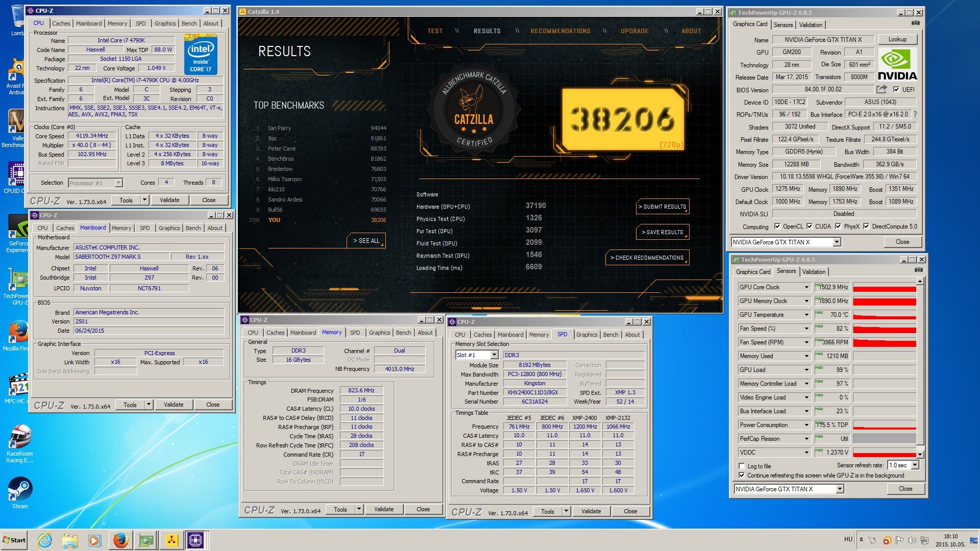The height and width of the screenshot is (551, 980).
Task: Click the volume icon in system tray
Action: [912, 540]
